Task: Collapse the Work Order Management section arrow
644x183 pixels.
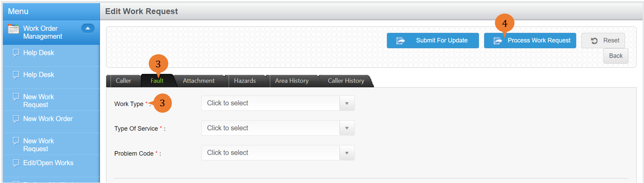Action: coord(88,28)
